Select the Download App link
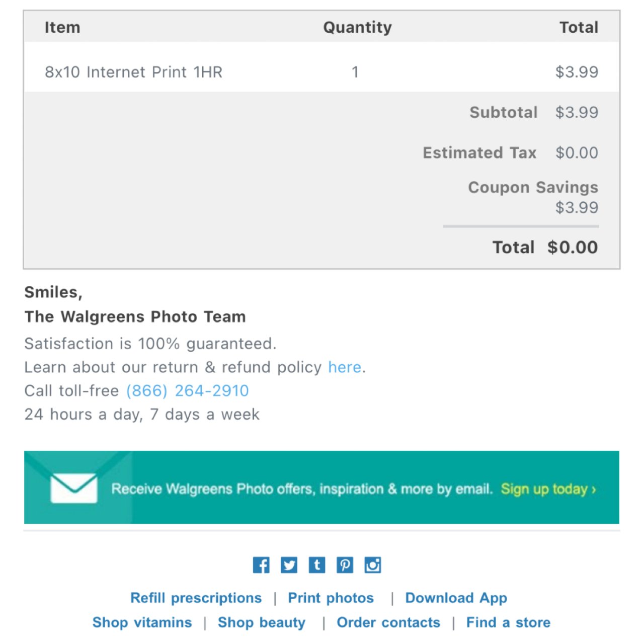The width and height of the screenshot is (644, 644). pos(456,598)
